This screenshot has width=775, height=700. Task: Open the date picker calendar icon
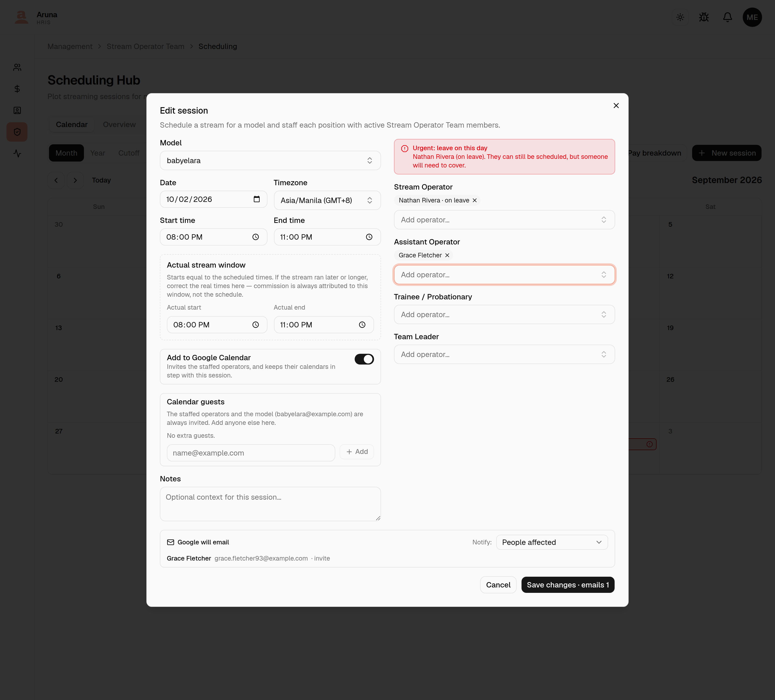click(x=257, y=199)
